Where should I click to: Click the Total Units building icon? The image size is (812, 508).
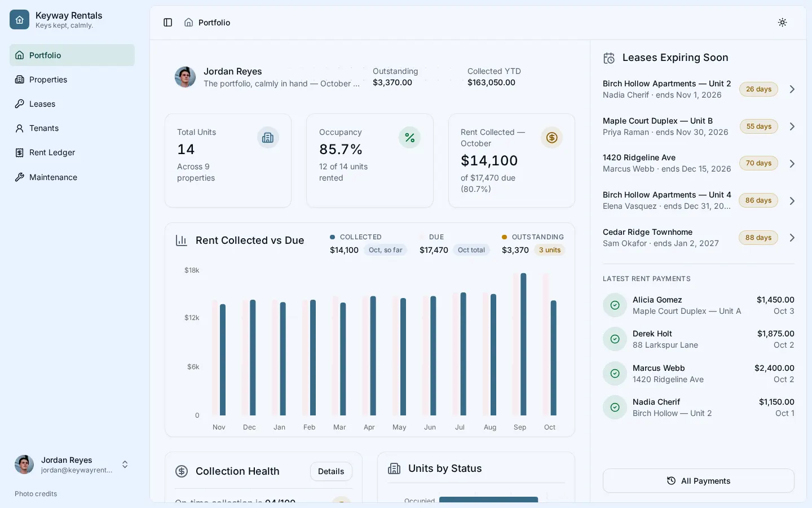point(268,138)
